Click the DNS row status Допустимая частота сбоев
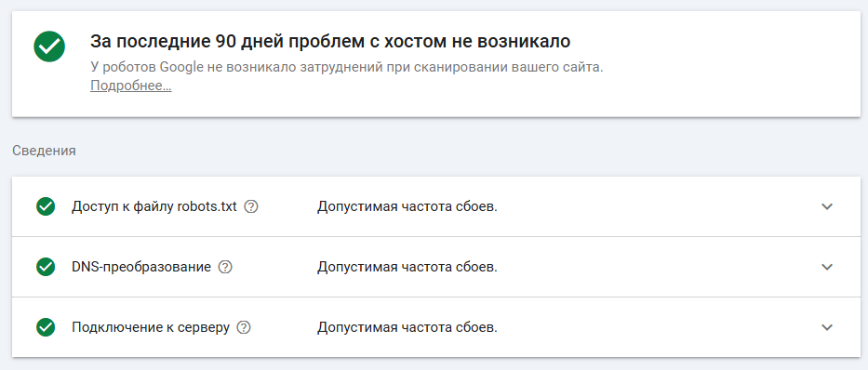Image resolution: width=868 pixels, height=370 pixels. 407,267
